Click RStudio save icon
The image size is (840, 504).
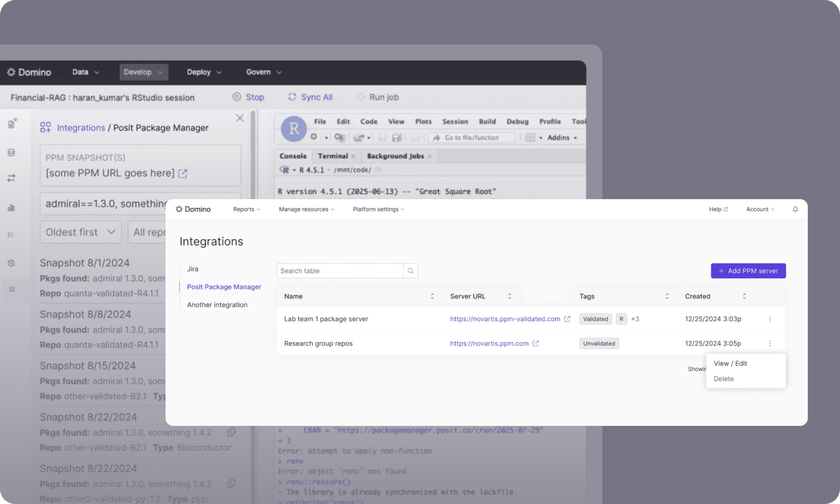[x=382, y=137]
